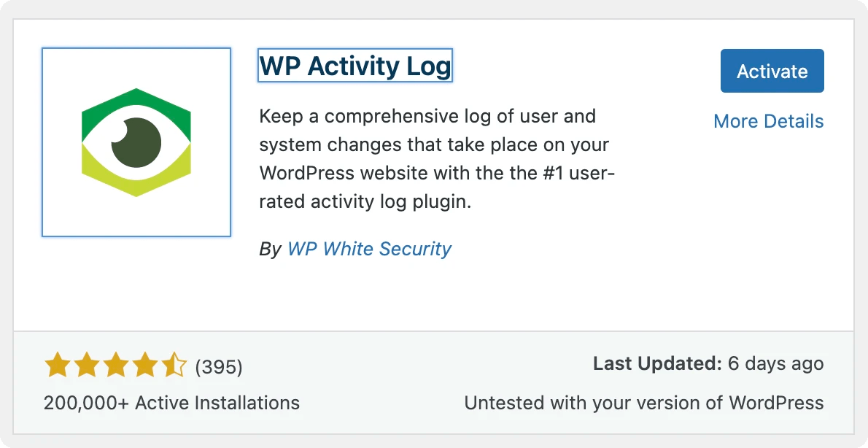Screen dimensions: 868x448
Task: Click the "6 days ago" update time
Action: coord(776,364)
